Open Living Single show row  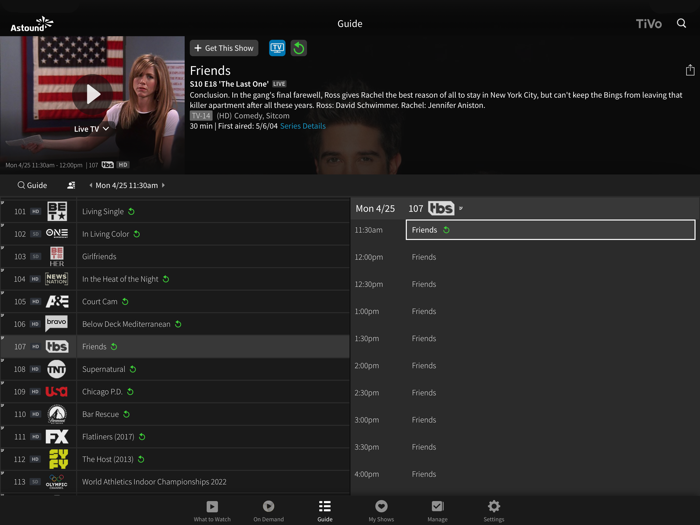pyautogui.click(x=213, y=211)
